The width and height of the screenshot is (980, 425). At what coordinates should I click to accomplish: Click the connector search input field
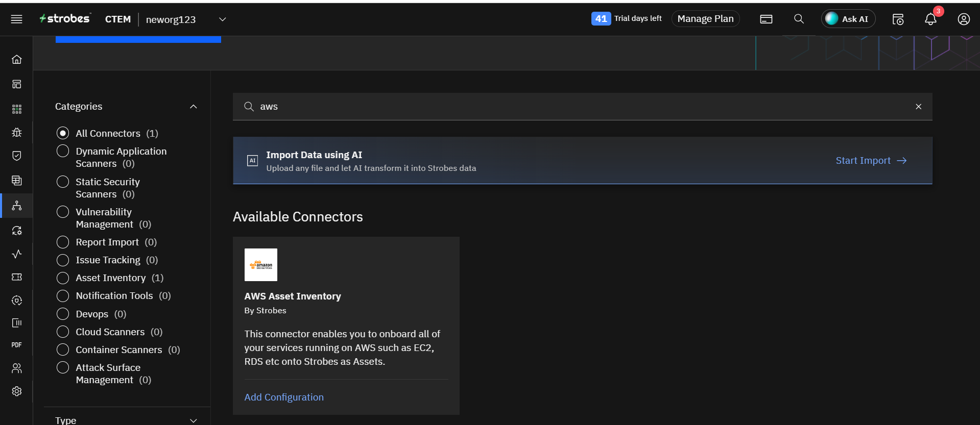click(582, 107)
